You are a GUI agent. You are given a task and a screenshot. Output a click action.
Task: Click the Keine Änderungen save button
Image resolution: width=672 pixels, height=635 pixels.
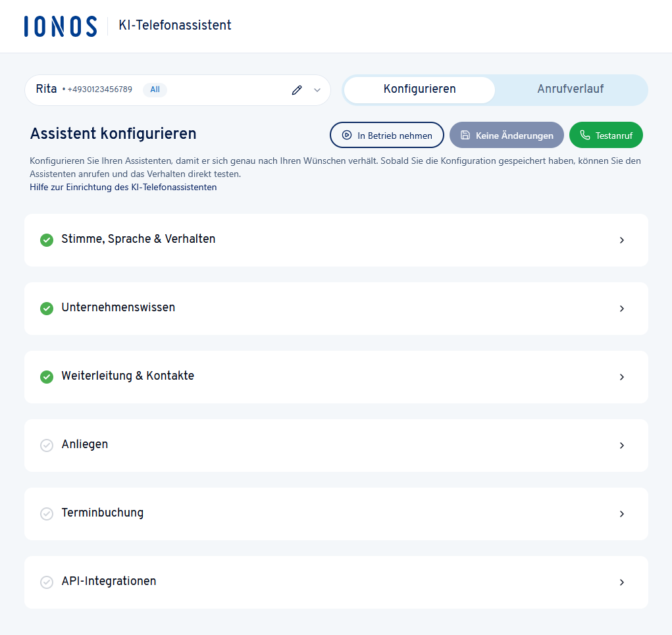pyautogui.click(x=506, y=136)
